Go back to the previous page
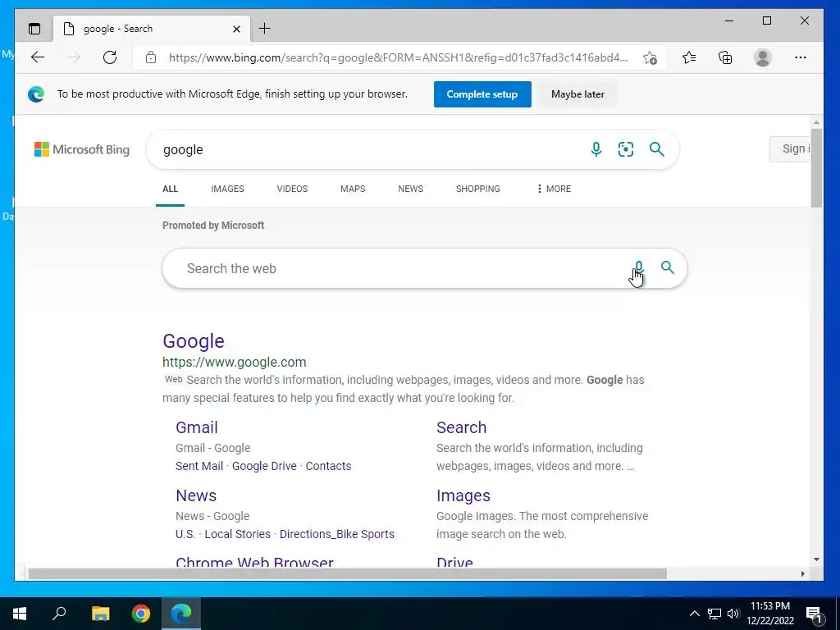Screen dimensions: 840x630 38,57
